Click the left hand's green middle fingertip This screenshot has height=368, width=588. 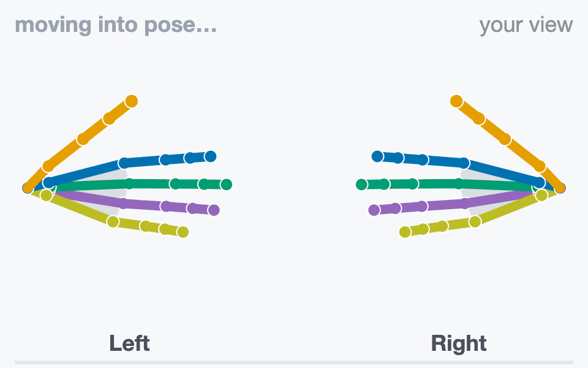(x=226, y=185)
